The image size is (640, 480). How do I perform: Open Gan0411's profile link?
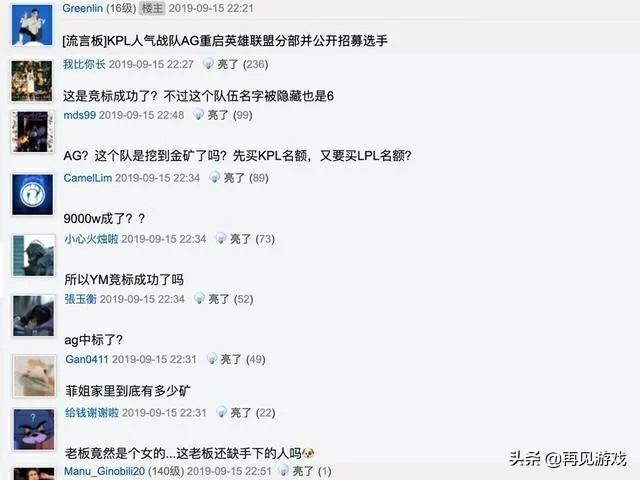pyautogui.click(x=87, y=359)
